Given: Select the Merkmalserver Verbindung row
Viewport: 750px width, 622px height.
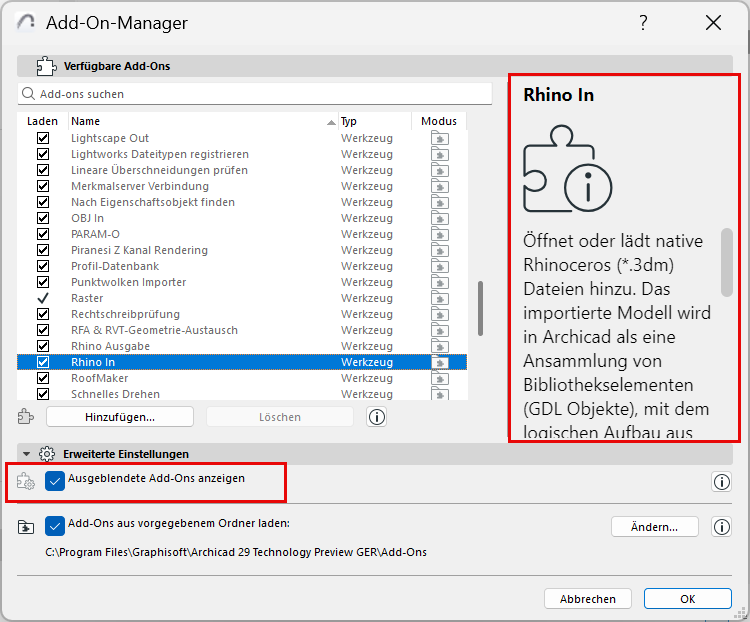Looking at the screenshot, I should pos(242,186).
